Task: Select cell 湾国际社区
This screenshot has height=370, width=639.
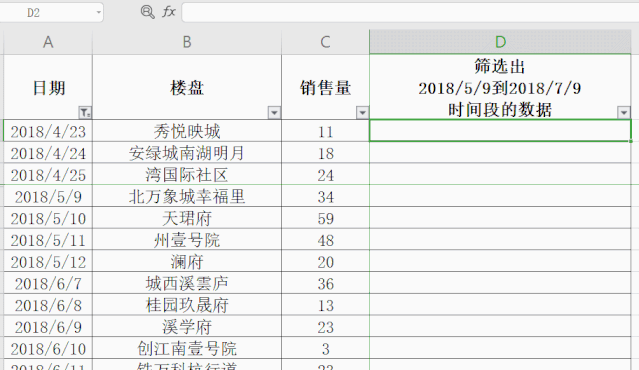Action: coord(187,174)
